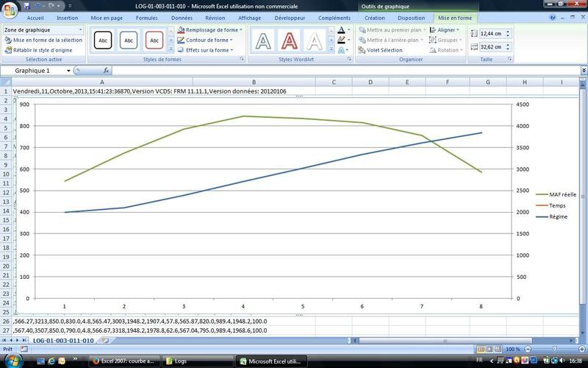Open the Aligner dropdown menu
The image size is (588, 368).
(447, 30)
